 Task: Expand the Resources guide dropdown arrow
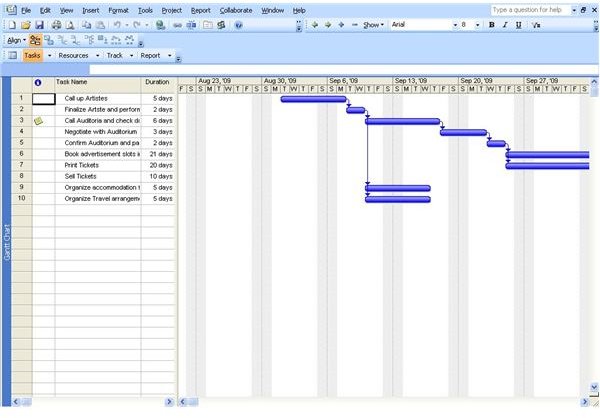(x=98, y=56)
